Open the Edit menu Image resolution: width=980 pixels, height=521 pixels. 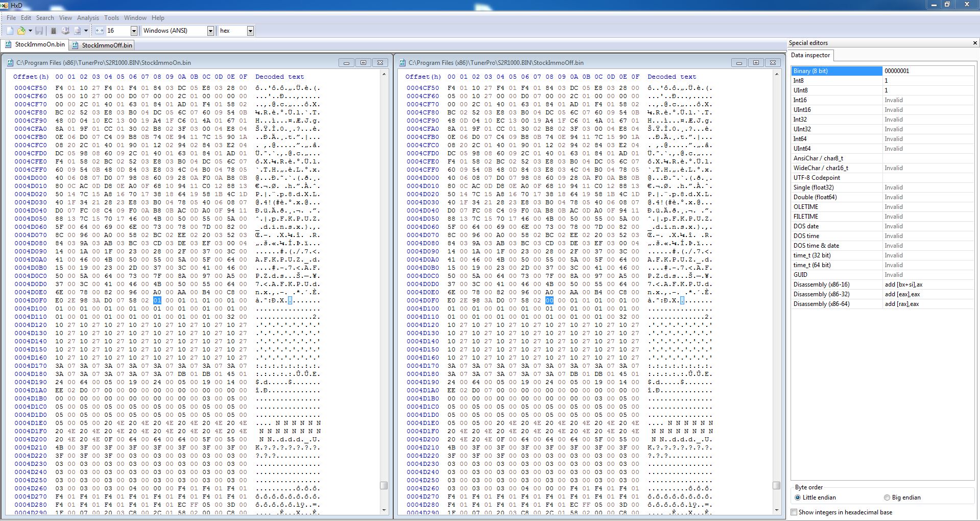[x=26, y=17]
